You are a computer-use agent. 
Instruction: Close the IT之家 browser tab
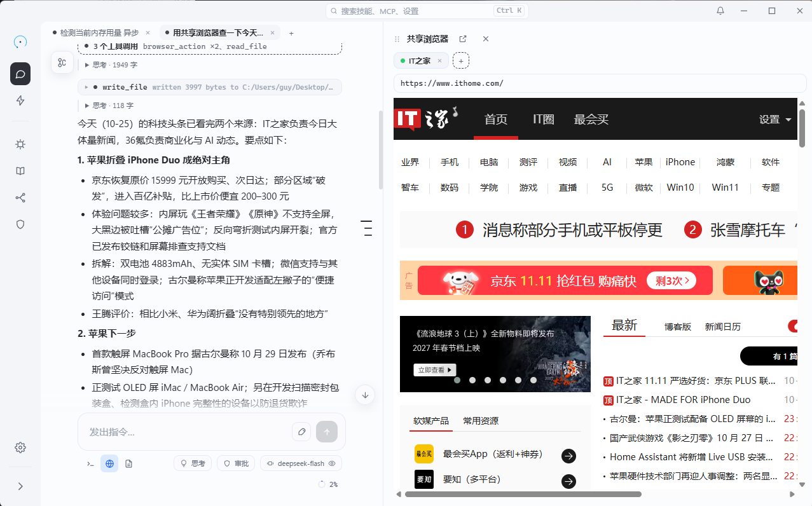pyautogui.click(x=439, y=61)
